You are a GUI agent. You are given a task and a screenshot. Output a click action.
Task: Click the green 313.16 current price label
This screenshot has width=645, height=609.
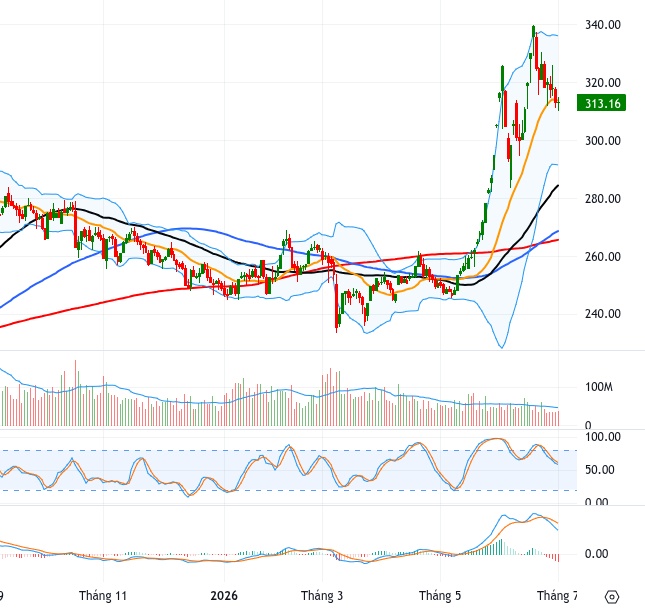[x=601, y=103]
